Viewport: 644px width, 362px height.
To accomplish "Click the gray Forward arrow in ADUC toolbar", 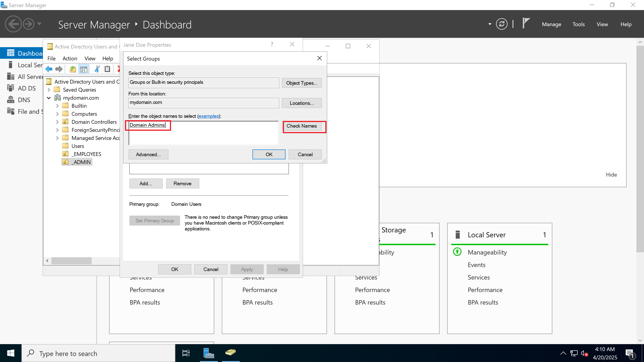I will pos(59,69).
